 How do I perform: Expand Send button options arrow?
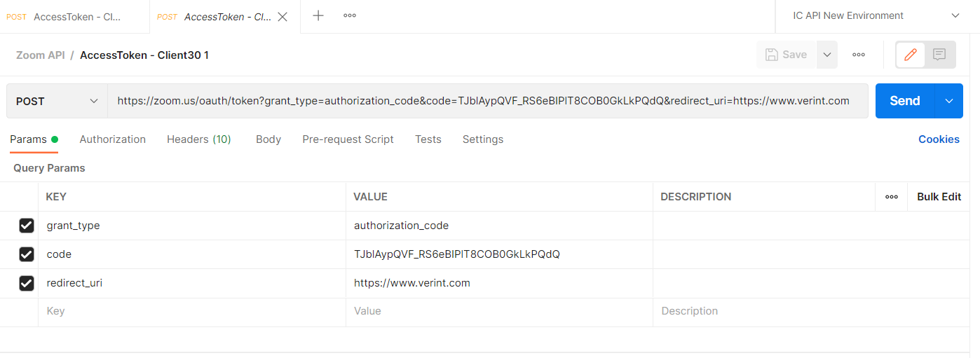click(x=949, y=101)
